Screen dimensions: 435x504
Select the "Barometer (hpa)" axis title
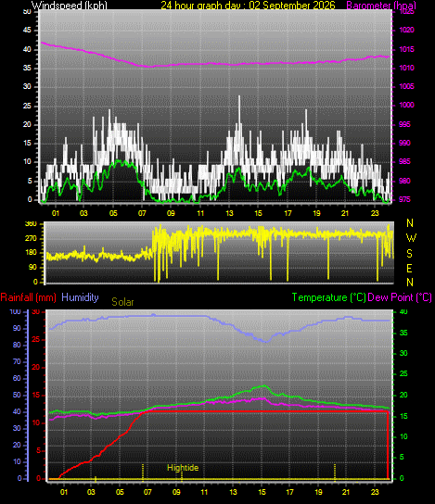coord(381,6)
